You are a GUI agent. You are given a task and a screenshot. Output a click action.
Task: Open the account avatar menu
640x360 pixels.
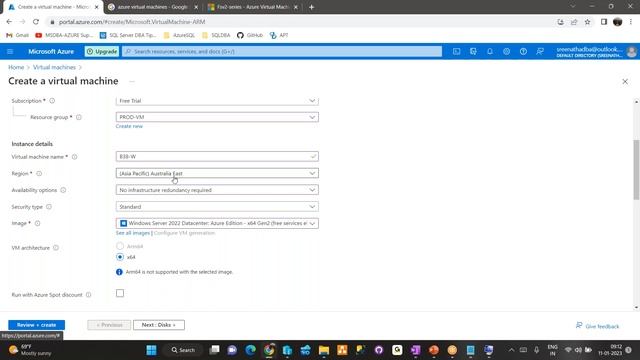click(x=631, y=51)
